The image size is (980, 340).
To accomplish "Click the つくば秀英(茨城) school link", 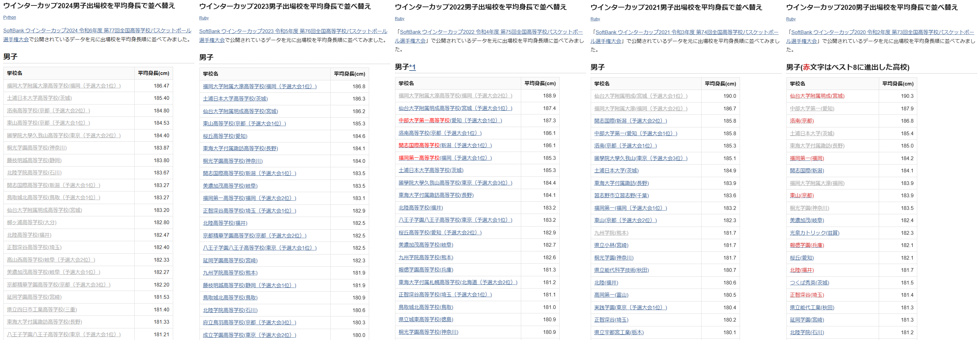I will pos(809,283).
